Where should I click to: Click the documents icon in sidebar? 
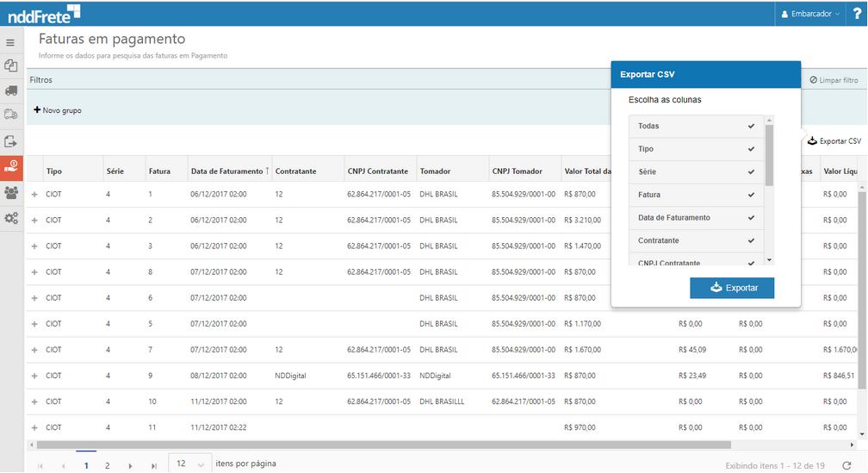click(x=10, y=65)
